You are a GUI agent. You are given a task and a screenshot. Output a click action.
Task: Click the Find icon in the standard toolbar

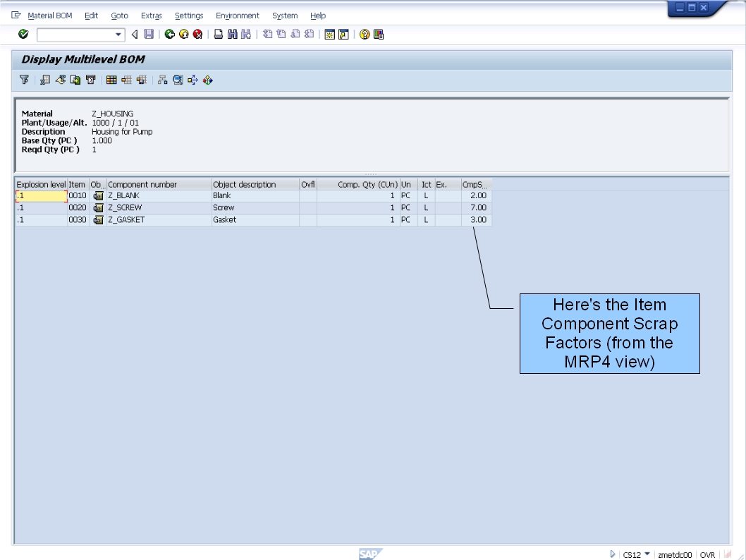[232, 33]
